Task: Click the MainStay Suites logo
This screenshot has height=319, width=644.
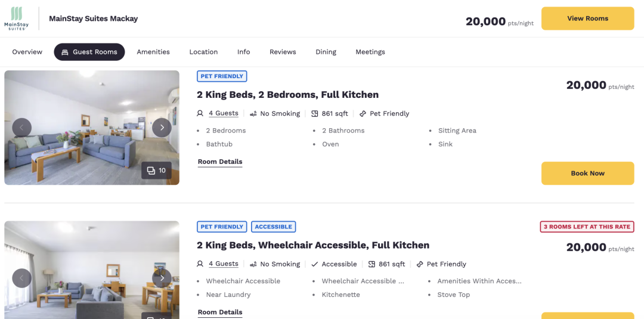Action: (x=17, y=18)
